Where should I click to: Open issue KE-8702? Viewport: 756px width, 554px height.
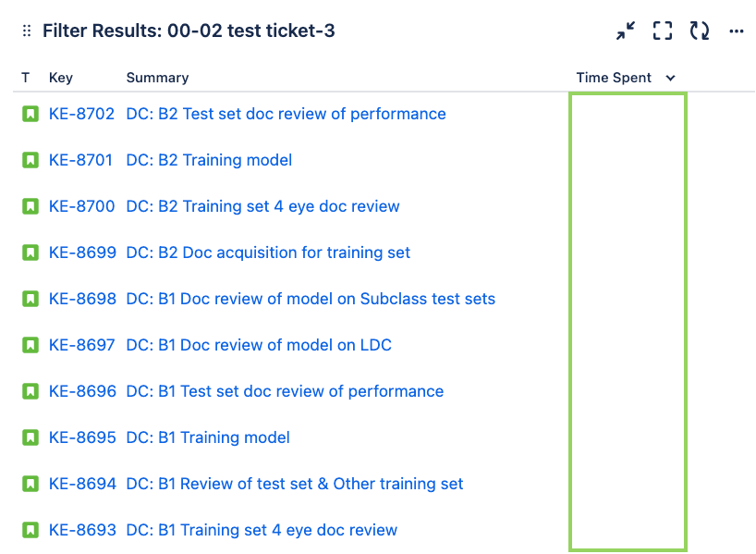(80, 114)
